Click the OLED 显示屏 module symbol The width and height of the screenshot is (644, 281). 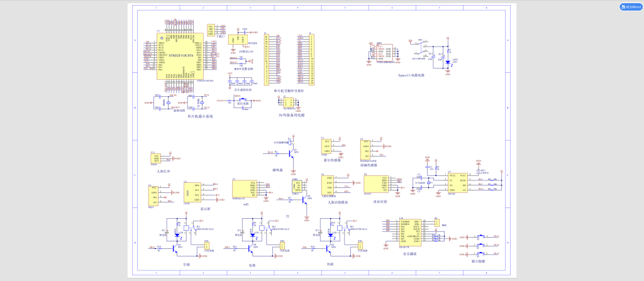tap(191, 192)
